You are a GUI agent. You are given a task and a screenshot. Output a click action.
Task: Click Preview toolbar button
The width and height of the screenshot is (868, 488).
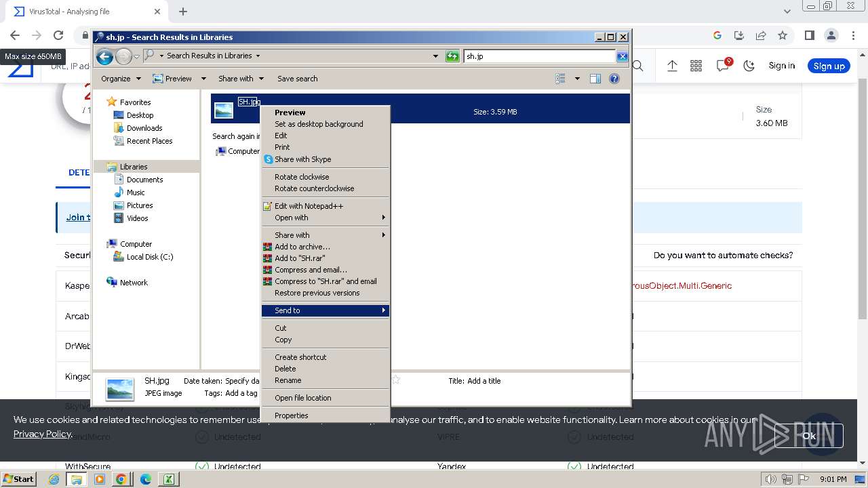click(172, 79)
